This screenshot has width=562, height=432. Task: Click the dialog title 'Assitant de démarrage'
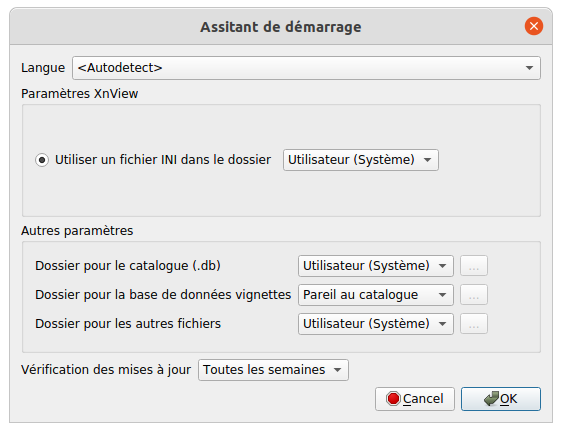(281, 27)
